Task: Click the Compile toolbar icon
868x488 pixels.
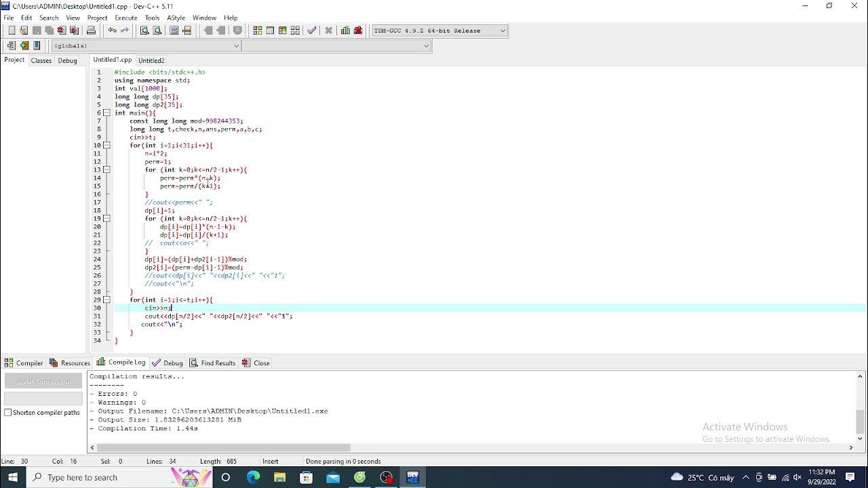Action: tap(258, 30)
